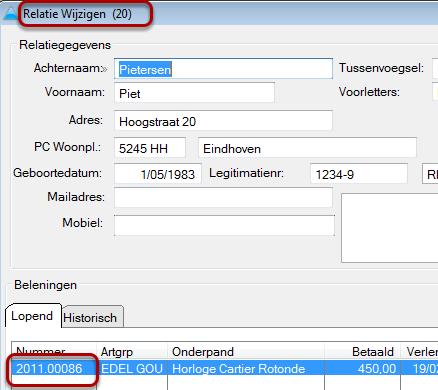Click the Woonplaats field showing Eindhoven

[307, 148]
